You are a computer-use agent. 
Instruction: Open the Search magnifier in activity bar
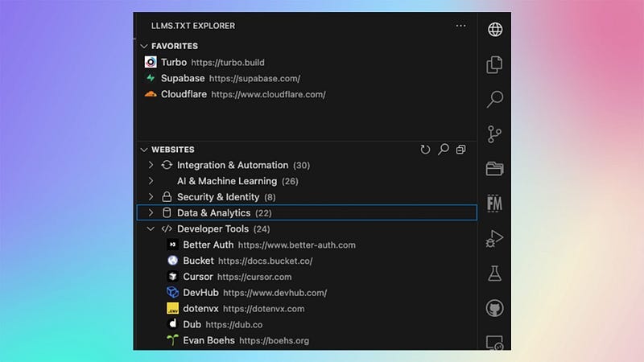tap(495, 99)
